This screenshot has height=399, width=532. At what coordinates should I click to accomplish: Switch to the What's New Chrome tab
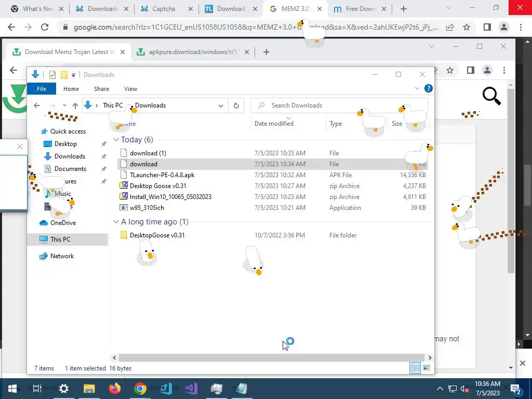pos(37,9)
